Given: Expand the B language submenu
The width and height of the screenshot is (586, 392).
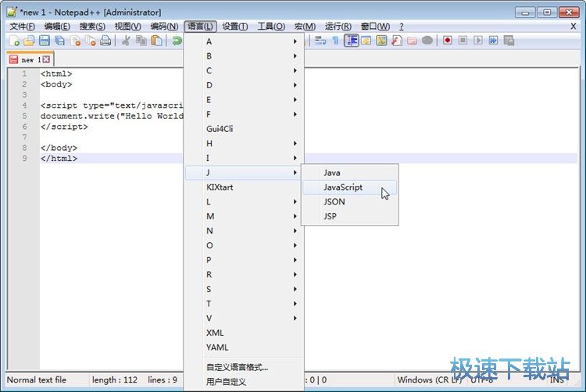Looking at the screenshot, I should (x=245, y=56).
